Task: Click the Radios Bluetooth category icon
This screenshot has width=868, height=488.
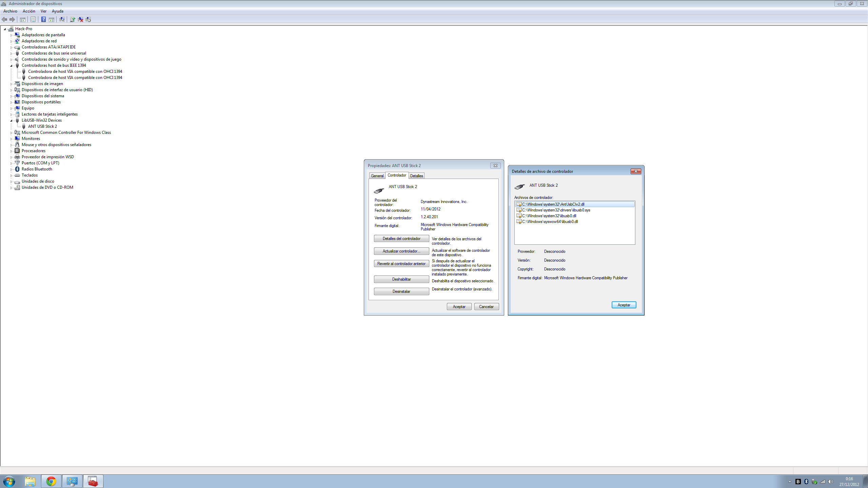Action: [x=17, y=169]
